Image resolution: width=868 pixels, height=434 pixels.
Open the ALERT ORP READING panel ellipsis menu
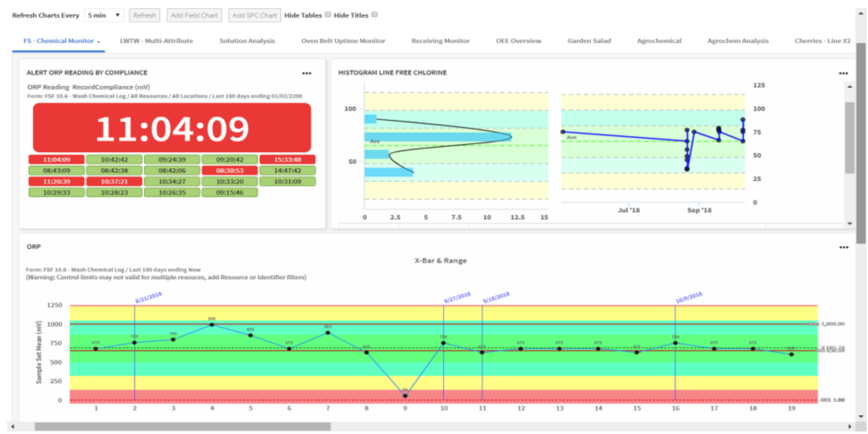(x=307, y=73)
